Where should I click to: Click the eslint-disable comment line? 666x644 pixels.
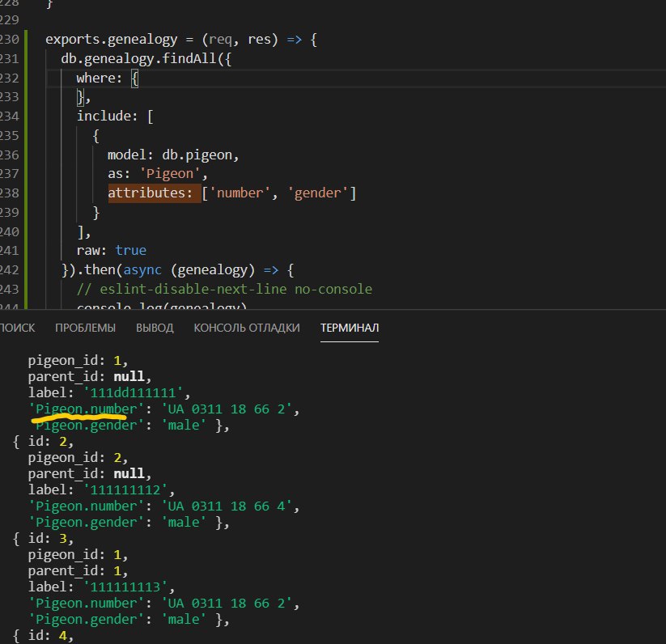tap(224, 289)
